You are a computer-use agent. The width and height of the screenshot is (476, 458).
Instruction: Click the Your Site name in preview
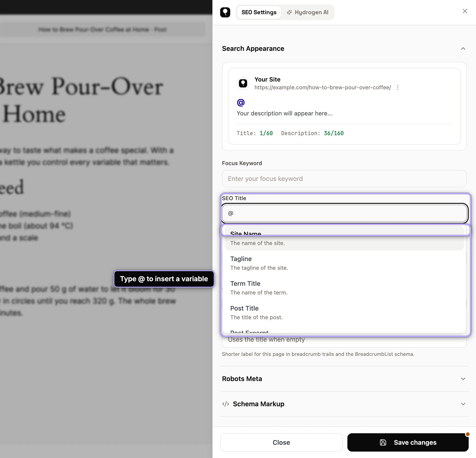(x=267, y=79)
